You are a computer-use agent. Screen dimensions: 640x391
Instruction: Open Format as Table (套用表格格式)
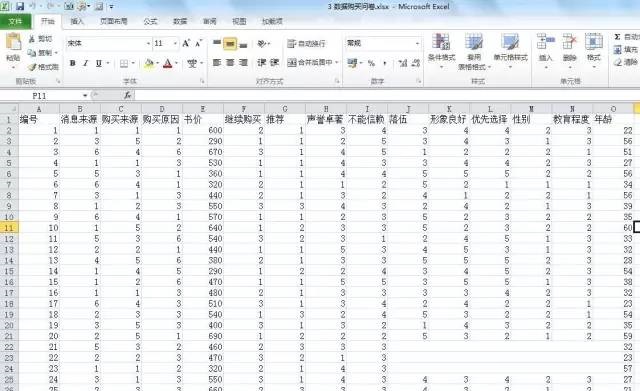coord(474,51)
